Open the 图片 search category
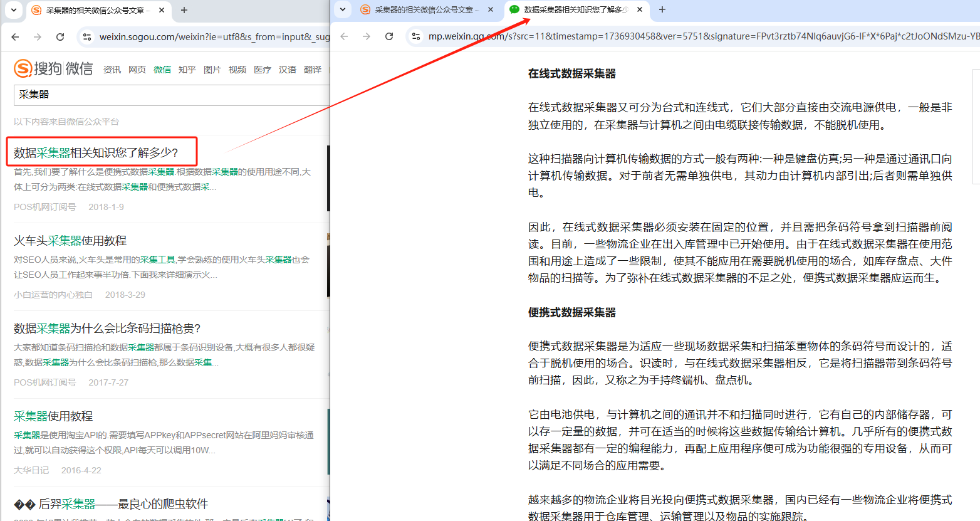Screen dimensions: 980x521 pos(212,70)
